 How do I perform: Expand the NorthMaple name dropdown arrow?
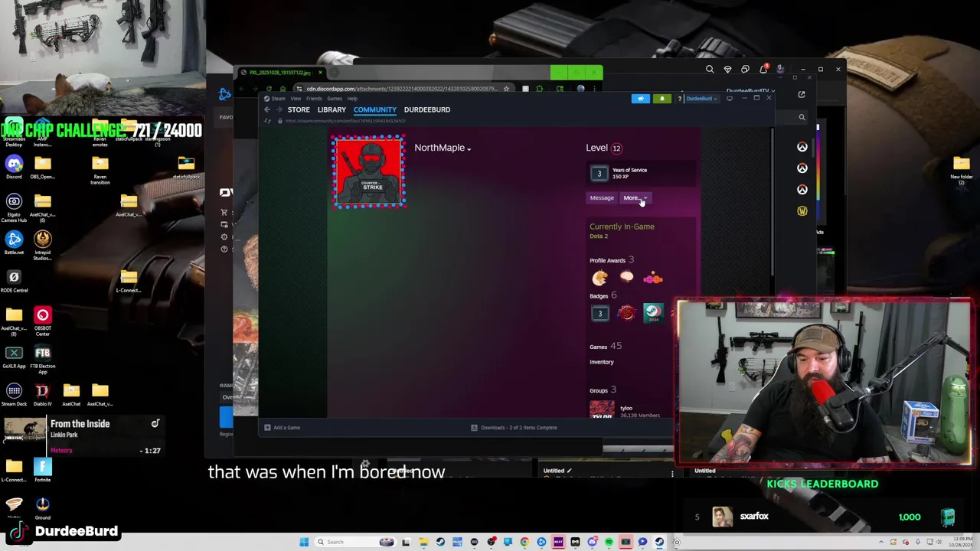pos(469,149)
